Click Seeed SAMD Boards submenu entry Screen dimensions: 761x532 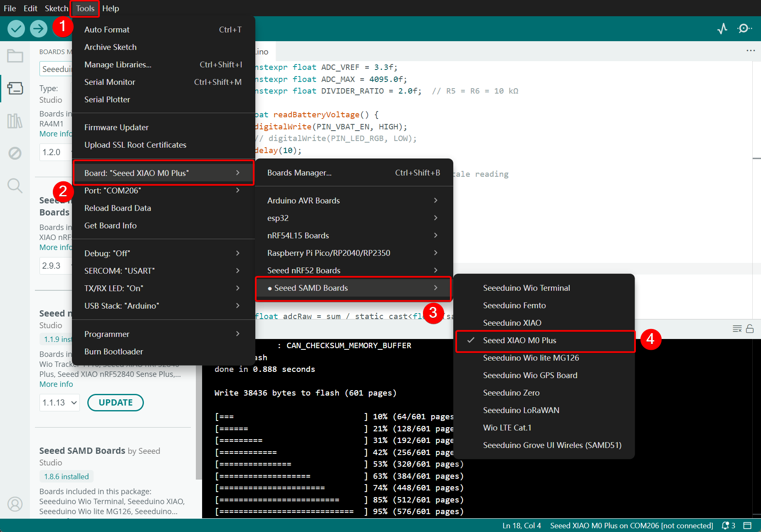pyautogui.click(x=353, y=288)
